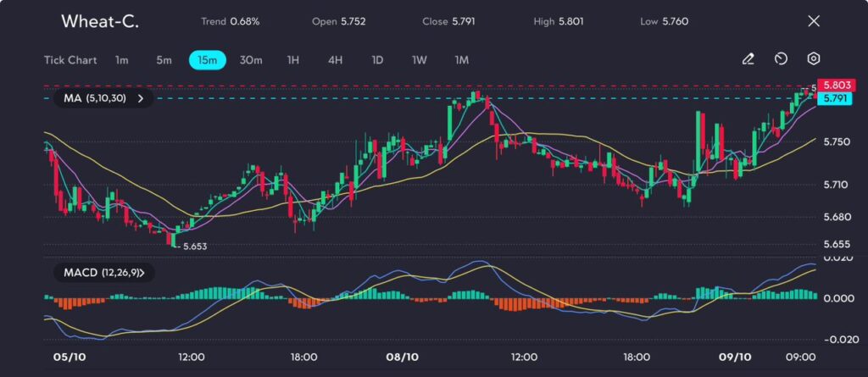Switch chart to 1W interval
The width and height of the screenshot is (868, 377).
coord(420,60)
